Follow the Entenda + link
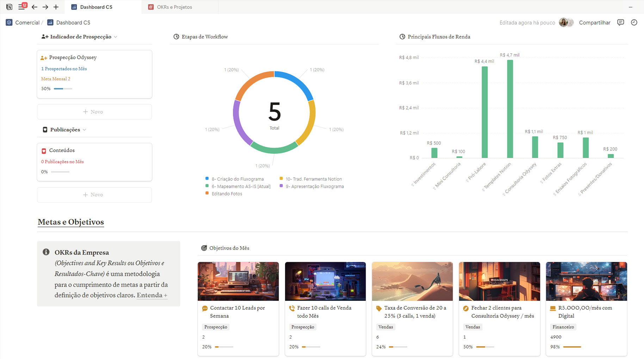Screen dimensions: 644x359 pyautogui.click(x=152, y=295)
